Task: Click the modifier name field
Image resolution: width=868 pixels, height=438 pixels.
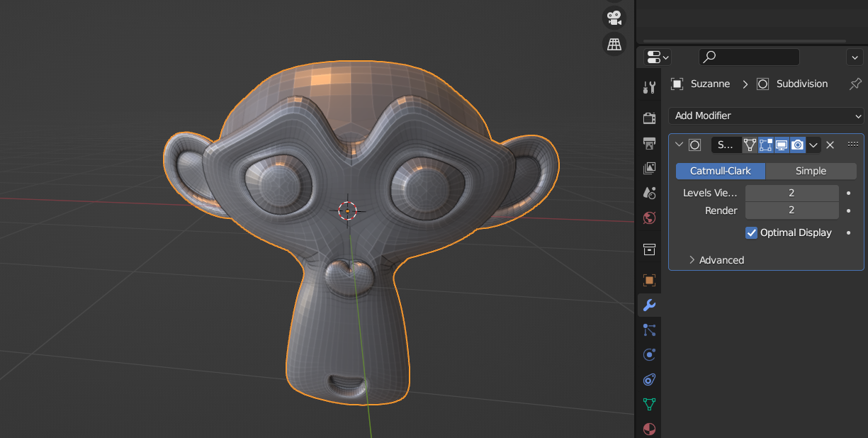Action: pyautogui.click(x=726, y=145)
